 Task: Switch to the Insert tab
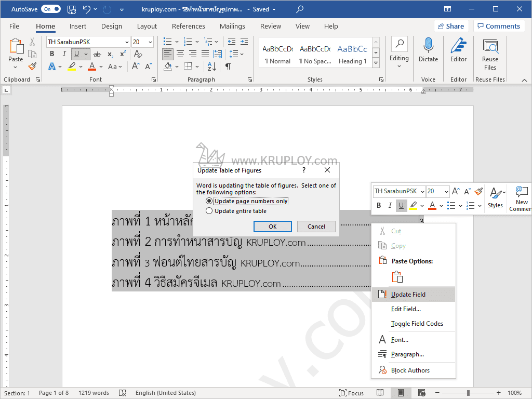pyautogui.click(x=78, y=26)
